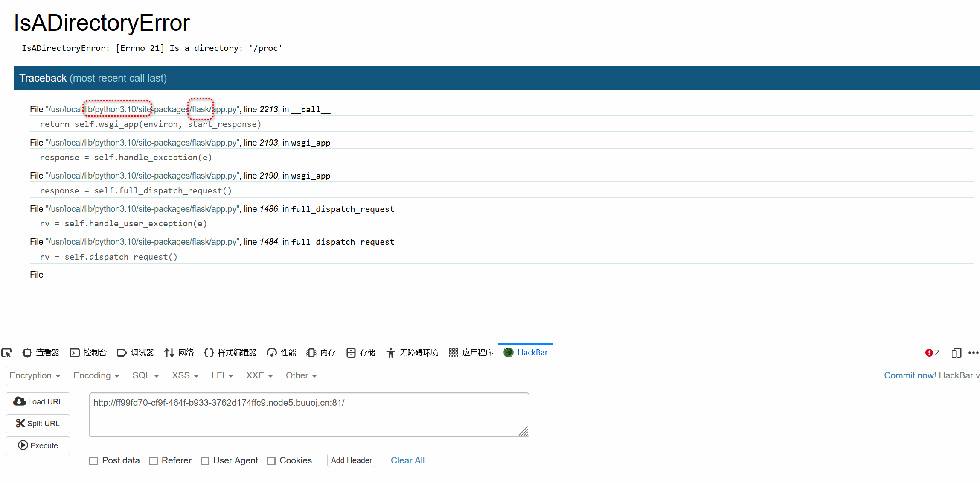Enable the Post data checkbox
Image resolution: width=980 pixels, height=483 pixels.
coord(94,461)
